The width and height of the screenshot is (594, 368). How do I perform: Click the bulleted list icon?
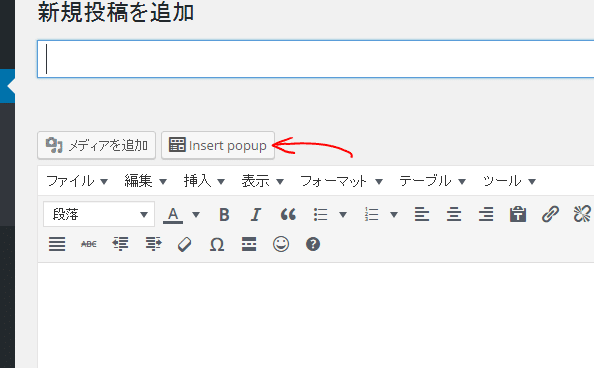320,215
